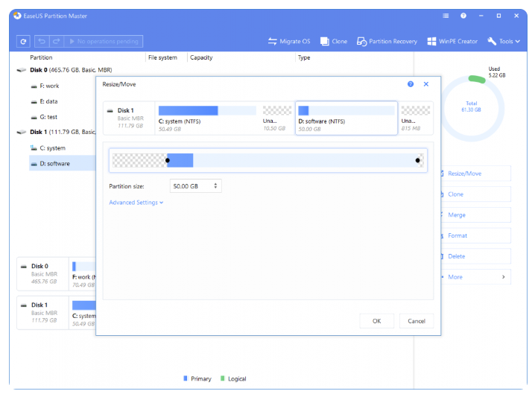Click the refresh icon in the toolbar
Screen dimensions: 532x394
[x=24, y=42]
